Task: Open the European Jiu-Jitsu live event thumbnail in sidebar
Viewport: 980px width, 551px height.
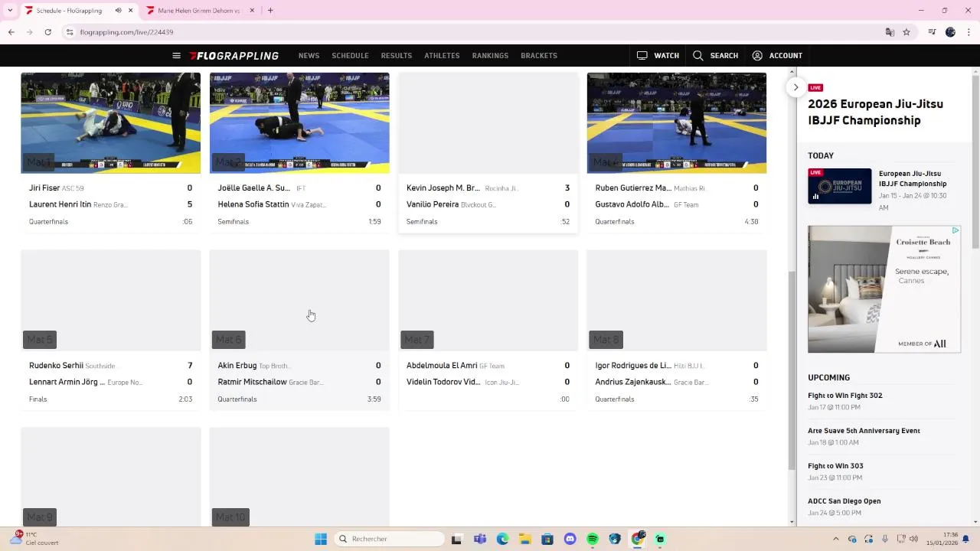Action: (x=839, y=186)
